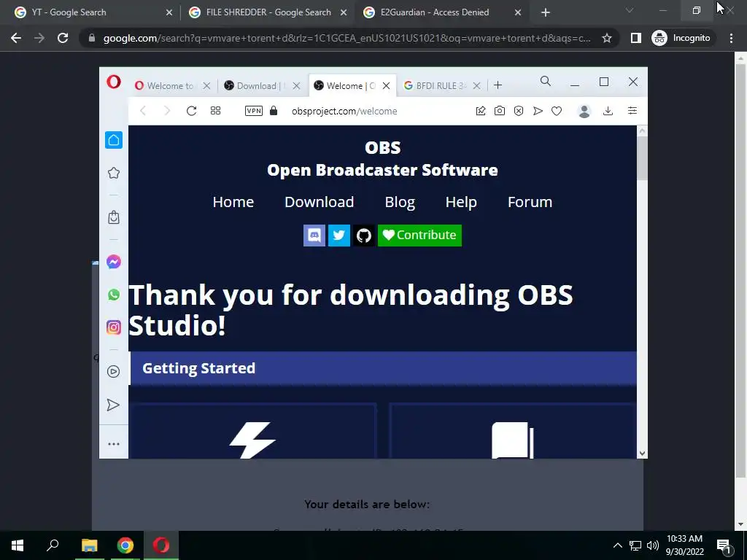The image size is (747, 560).
Task: Open a new tab in Opera
Action: [x=498, y=85]
